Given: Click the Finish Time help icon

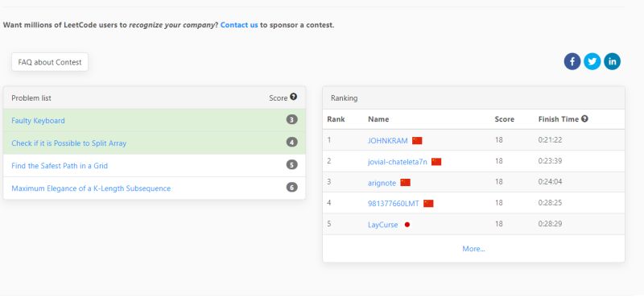Looking at the screenshot, I should tap(585, 118).
